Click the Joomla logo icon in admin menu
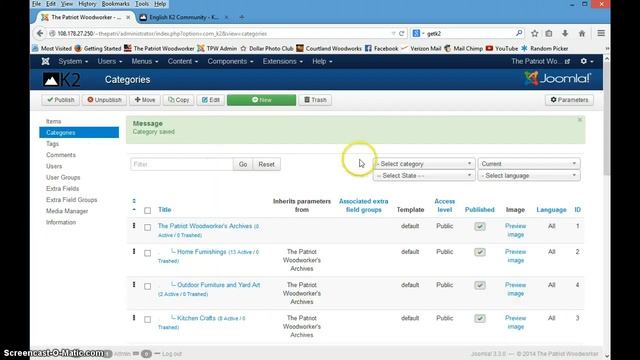 45,61
